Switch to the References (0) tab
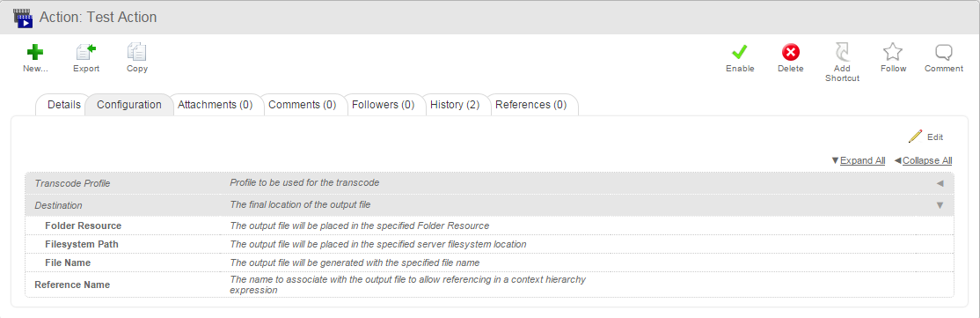The width and height of the screenshot is (980, 318). [x=531, y=105]
